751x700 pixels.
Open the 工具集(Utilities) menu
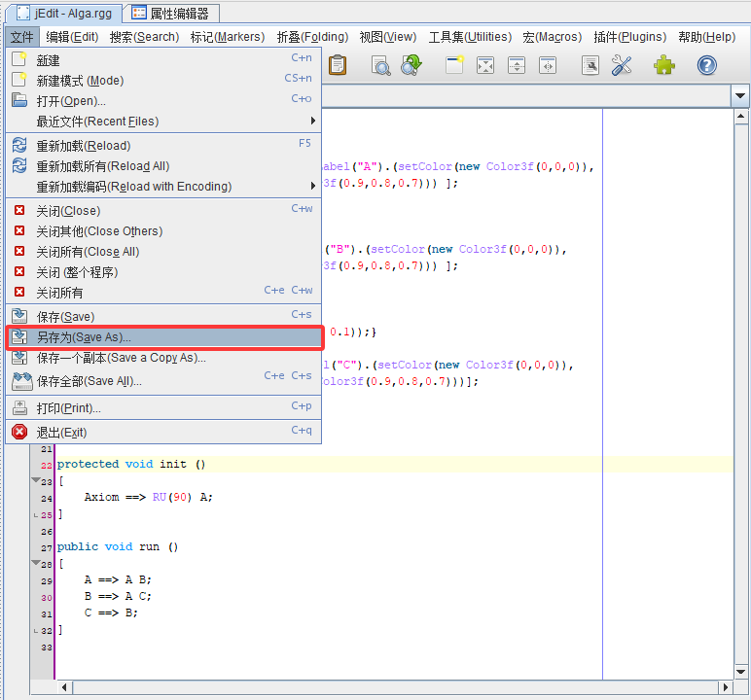pyautogui.click(x=470, y=37)
